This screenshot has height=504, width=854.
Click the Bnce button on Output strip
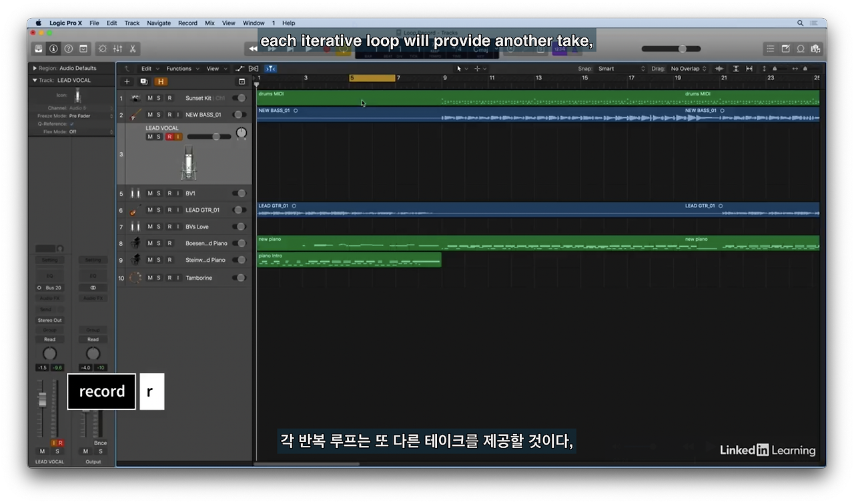100,443
